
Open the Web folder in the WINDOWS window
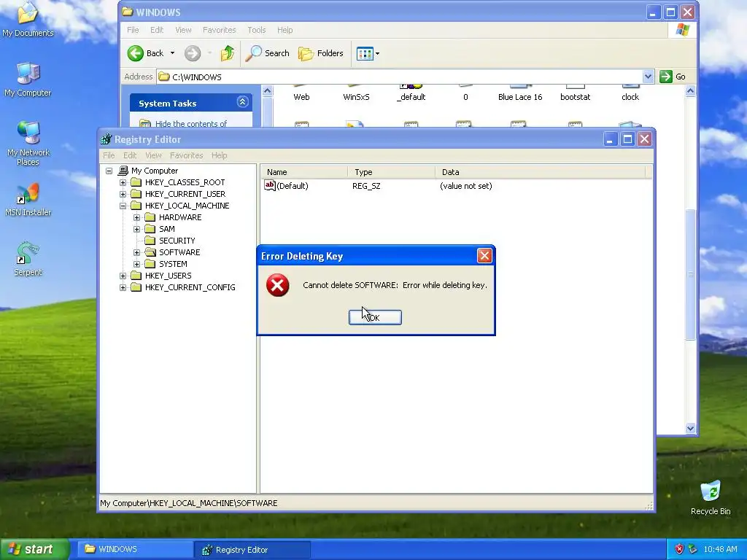(x=301, y=97)
